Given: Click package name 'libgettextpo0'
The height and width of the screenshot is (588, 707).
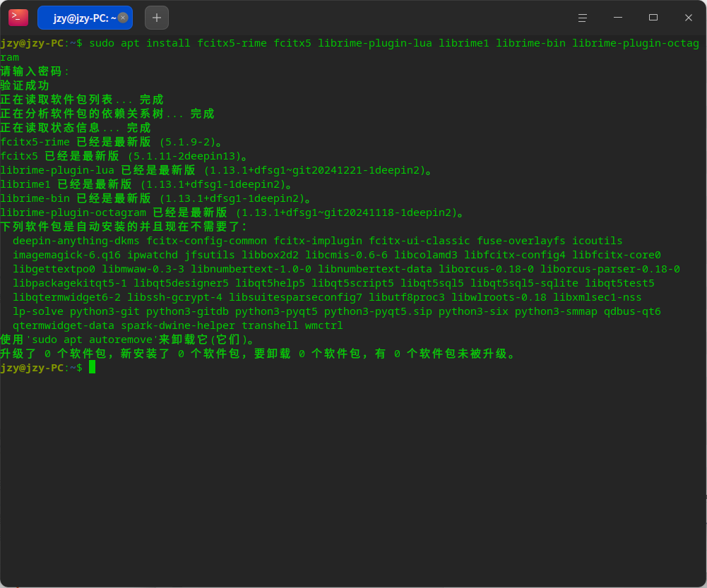Looking at the screenshot, I should pos(54,269).
